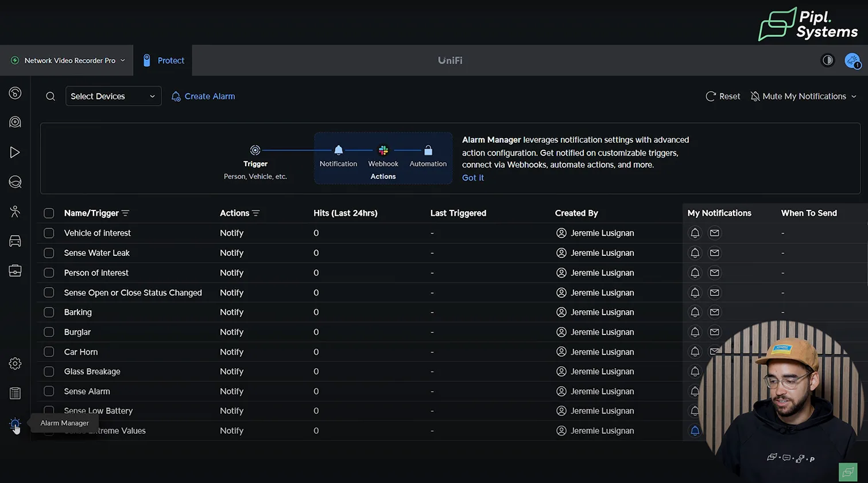Open the Select Devices dropdown
868x483 pixels.
(113, 96)
